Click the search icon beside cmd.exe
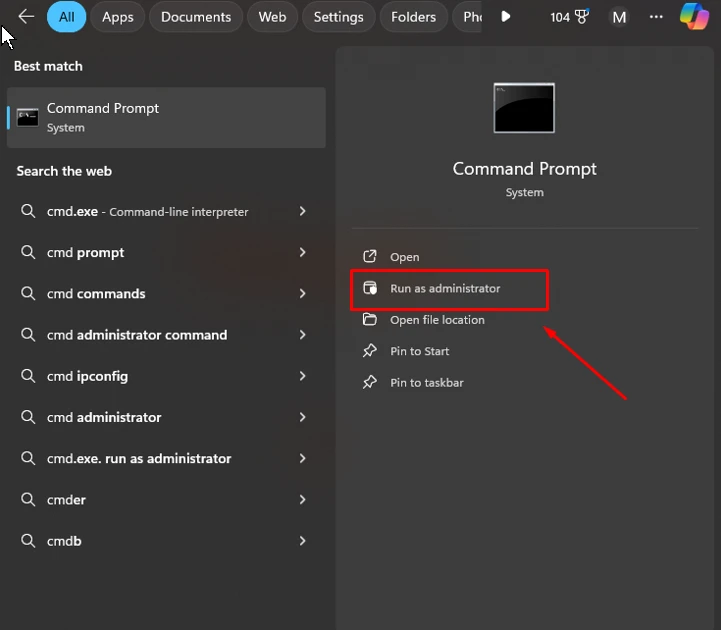 28,211
